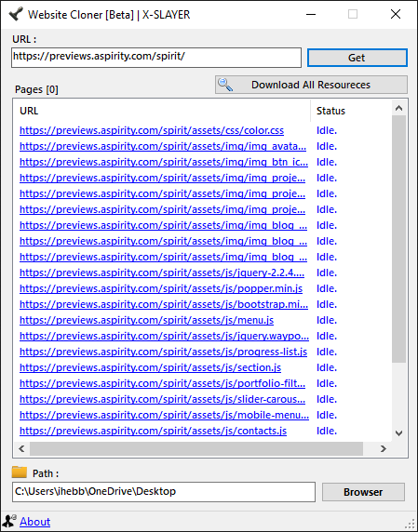Click the vertical scrollbar down arrow
This screenshot has height=532, width=418.
click(x=399, y=433)
